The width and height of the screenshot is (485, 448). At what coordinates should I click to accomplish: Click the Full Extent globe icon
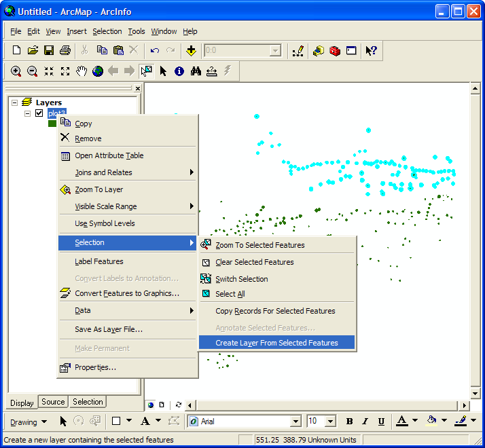(98, 71)
